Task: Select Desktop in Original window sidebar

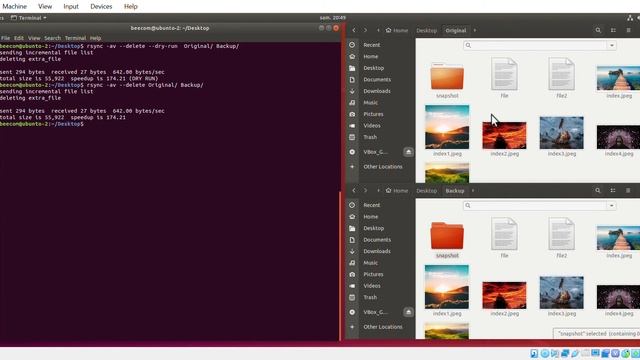Action: pyautogui.click(x=373, y=68)
